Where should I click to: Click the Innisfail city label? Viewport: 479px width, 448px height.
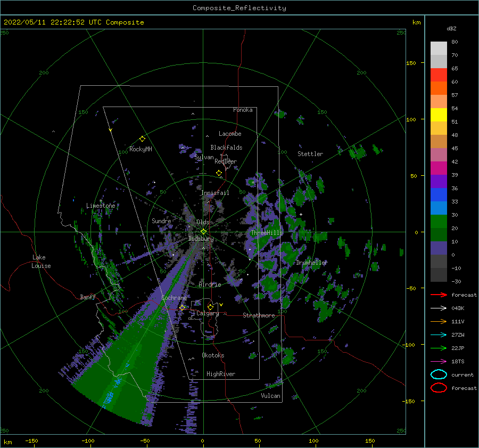pos(215,193)
